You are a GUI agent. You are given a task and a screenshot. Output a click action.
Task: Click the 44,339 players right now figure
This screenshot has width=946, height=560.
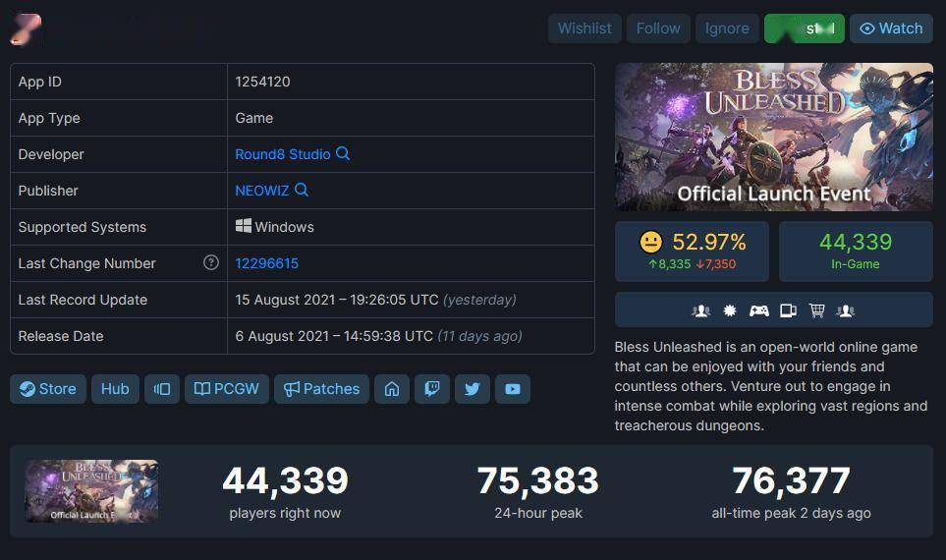coord(285,481)
